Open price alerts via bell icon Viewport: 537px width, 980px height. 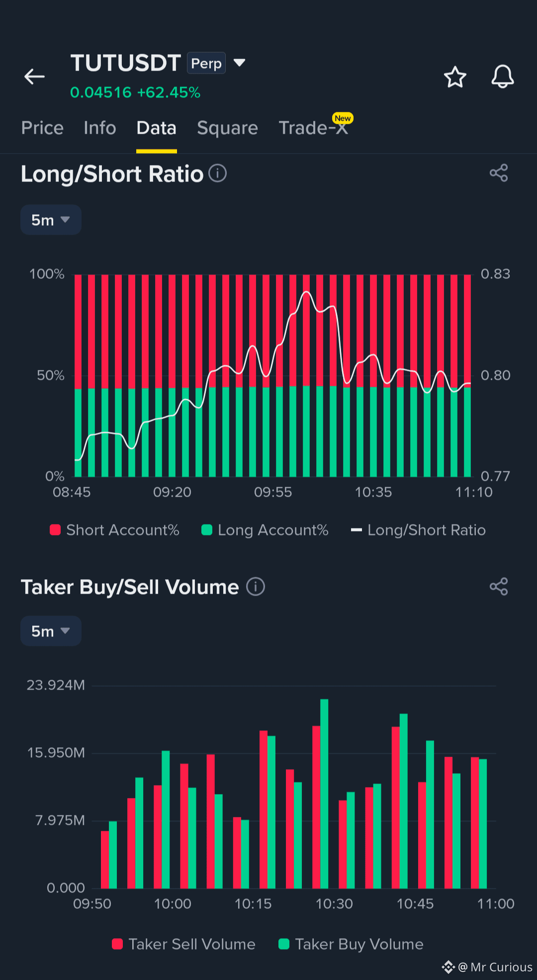[503, 77]
